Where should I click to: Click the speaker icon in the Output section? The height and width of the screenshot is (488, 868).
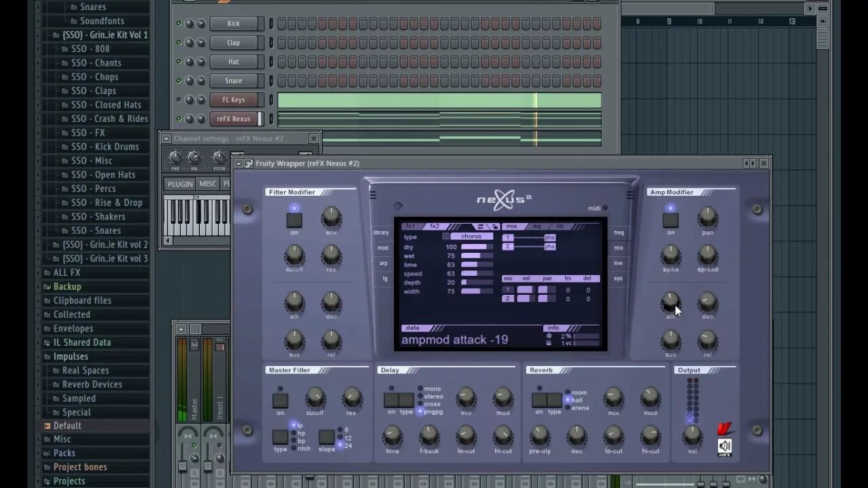point(725,446)
